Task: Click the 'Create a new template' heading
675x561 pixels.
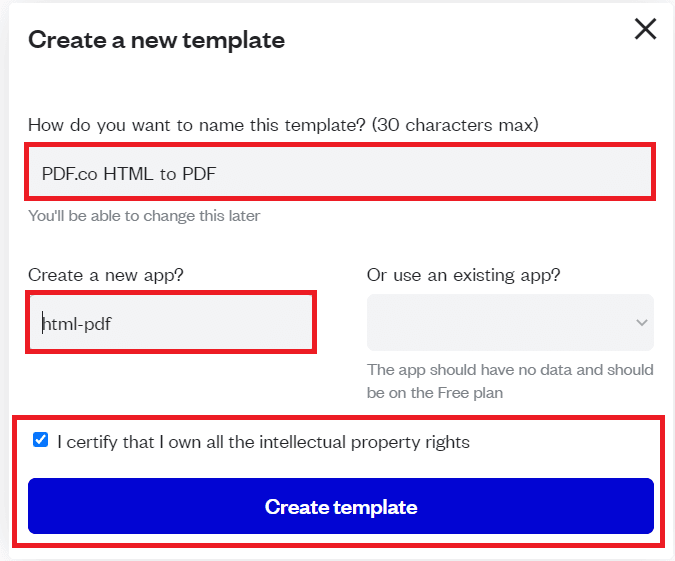Action: (156, 40)
